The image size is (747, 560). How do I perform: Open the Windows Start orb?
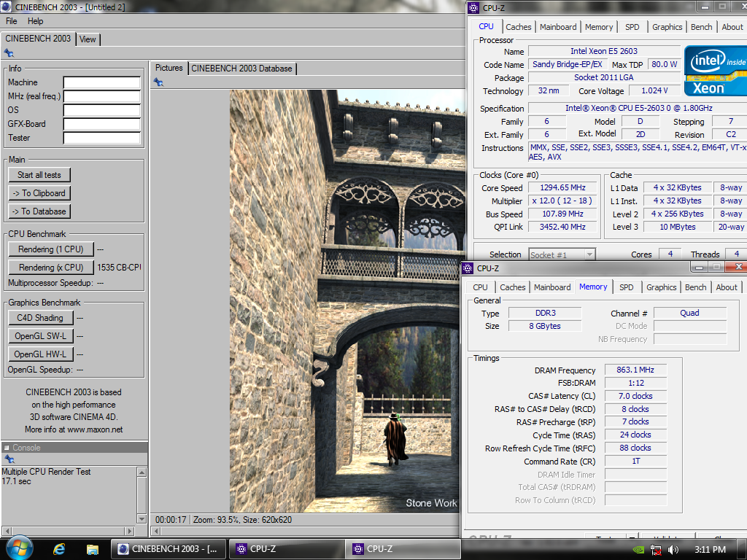click(x=18, y=548)
